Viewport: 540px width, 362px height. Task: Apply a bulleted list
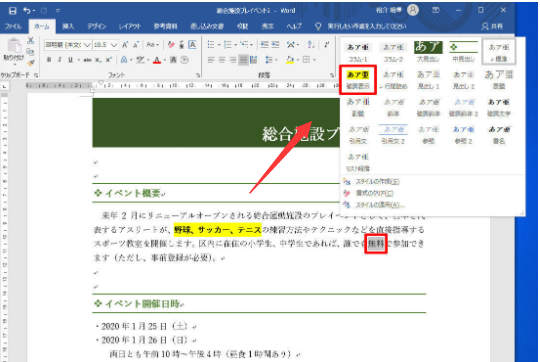211,45
